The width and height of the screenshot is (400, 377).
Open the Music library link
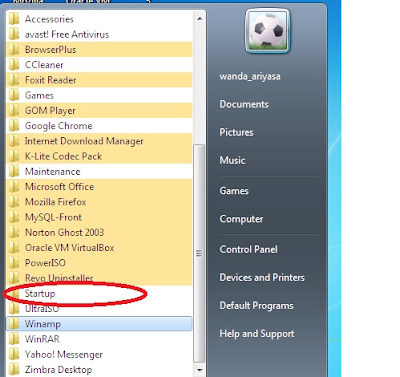tap(232, 160)
